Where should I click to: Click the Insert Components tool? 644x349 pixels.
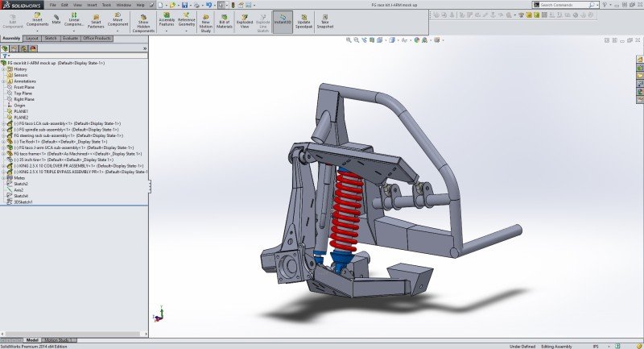click(x=37, y=21)
